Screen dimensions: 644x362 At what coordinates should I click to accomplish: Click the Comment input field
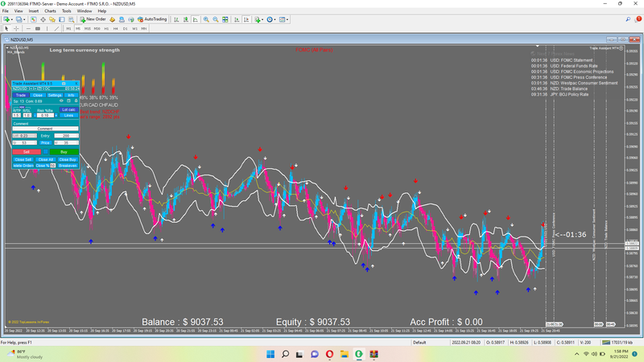pyautogui.click(x=45, y=129)
